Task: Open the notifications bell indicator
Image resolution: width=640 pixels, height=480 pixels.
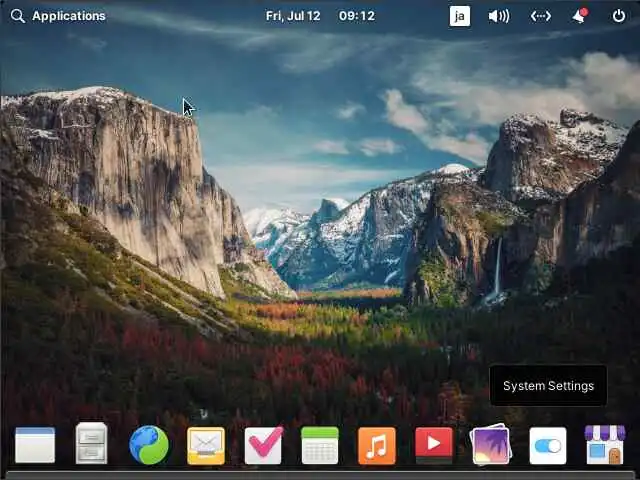Action: coord(580,16)
